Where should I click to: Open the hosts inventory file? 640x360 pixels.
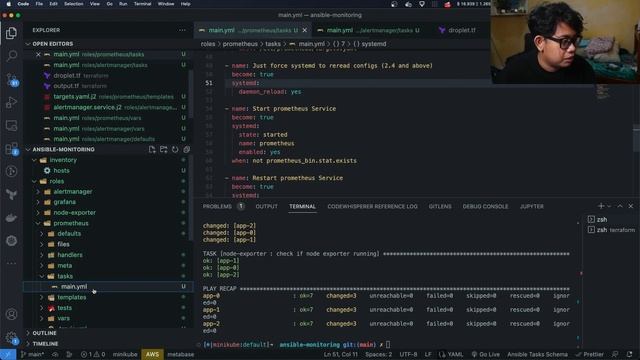61,171
